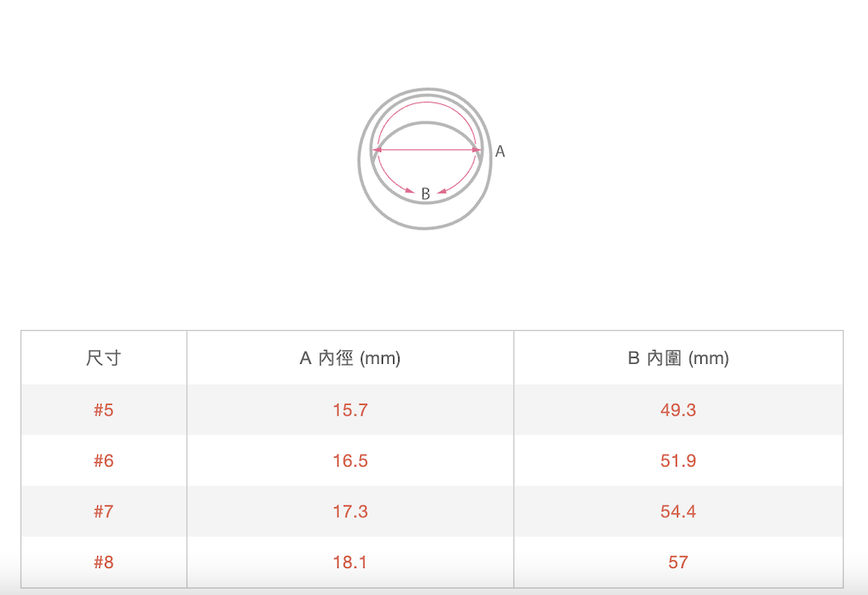Image resolution: width=868 pixels, height=595 pixels.
Task: Click the 17.3 inner diameter value
Action: pyautogui.click(x=350, y=512)
